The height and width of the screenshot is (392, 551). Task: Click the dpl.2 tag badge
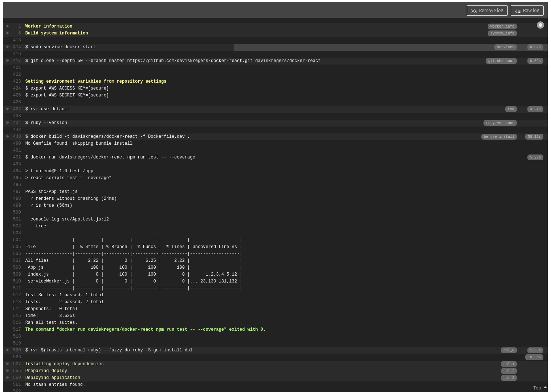(509, 371)
